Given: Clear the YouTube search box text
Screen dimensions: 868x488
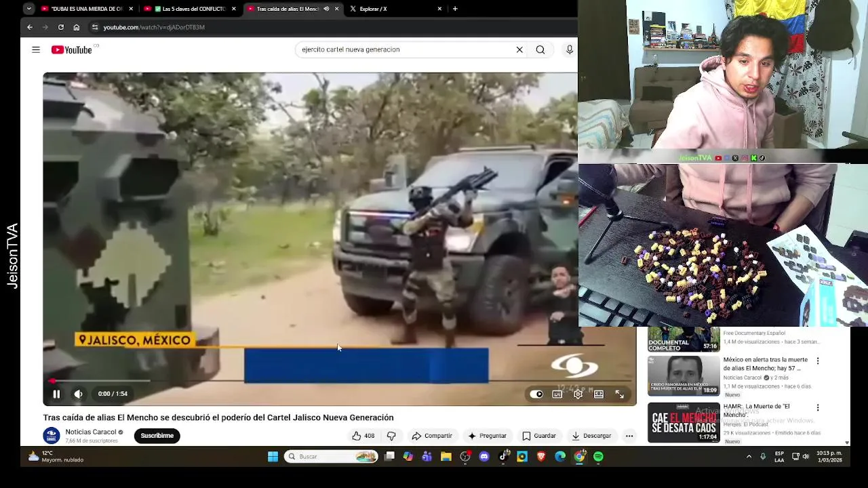Looking at the screenshot, I should coord(519,49).
